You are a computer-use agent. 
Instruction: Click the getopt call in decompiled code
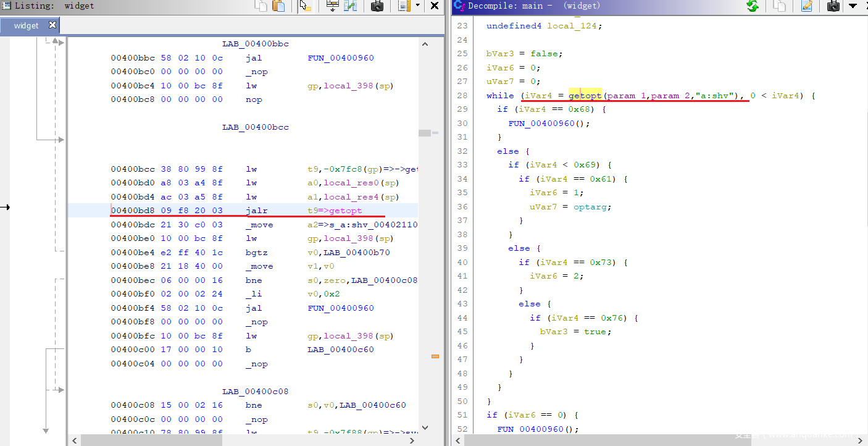coord(585,96)
